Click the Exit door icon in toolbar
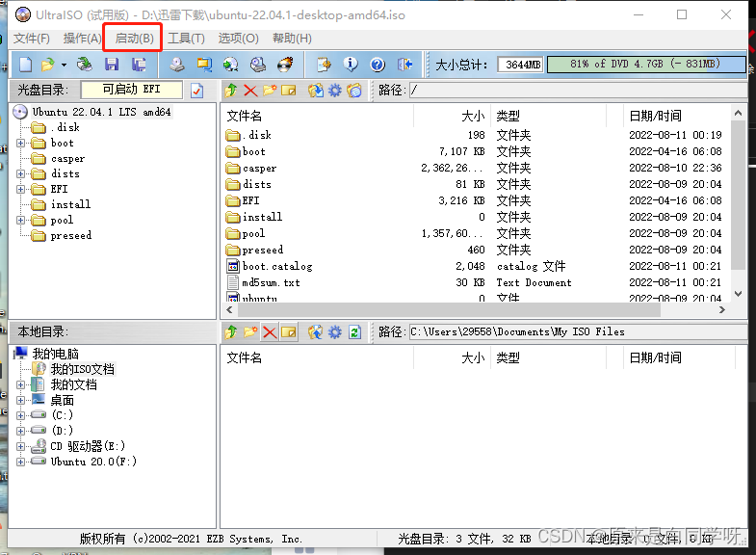This screenshot has height=555, width=756. click(405, 65)
